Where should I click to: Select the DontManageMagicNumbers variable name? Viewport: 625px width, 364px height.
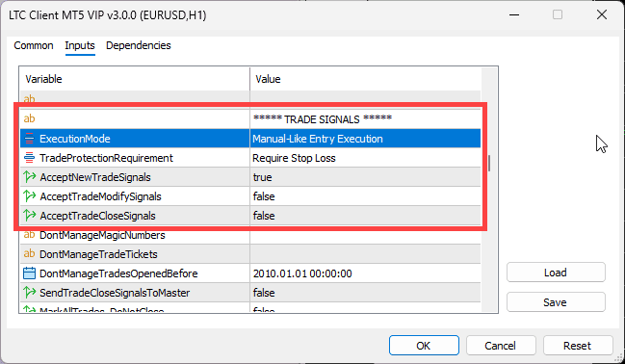click(x=102, y=235)
